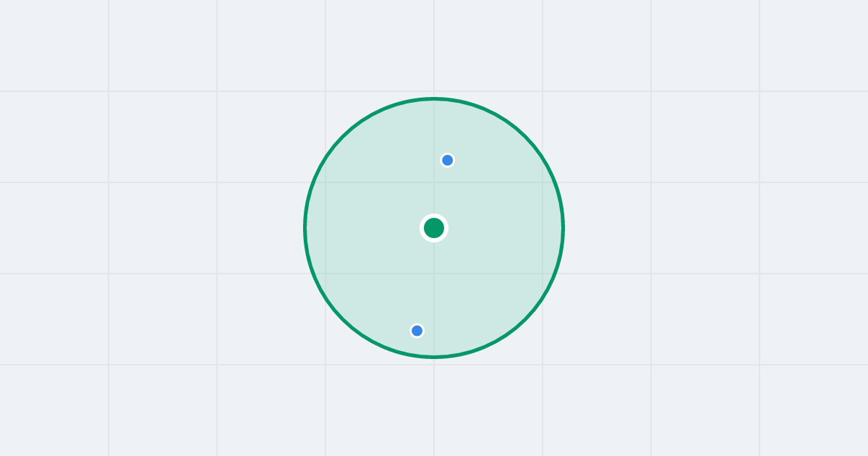Click the bottommost point of the green circle outline
Viewport: 868px width, 456px height.
[x=434, y=357]
